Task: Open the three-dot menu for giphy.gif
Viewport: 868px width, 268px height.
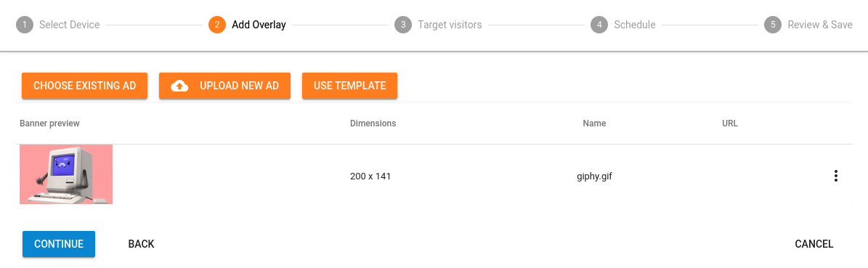Action: 836,176
